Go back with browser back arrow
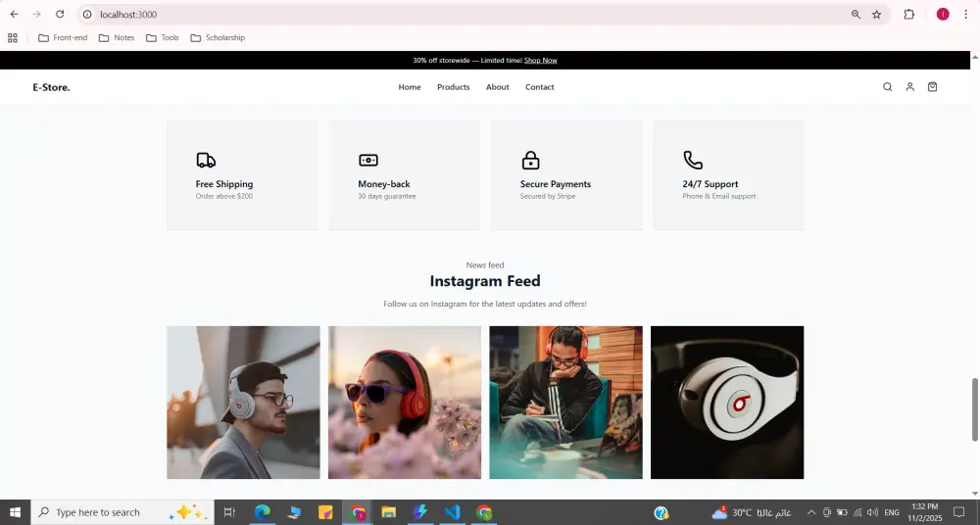Viewport: 980px width, 525px height. coord(14,14)
